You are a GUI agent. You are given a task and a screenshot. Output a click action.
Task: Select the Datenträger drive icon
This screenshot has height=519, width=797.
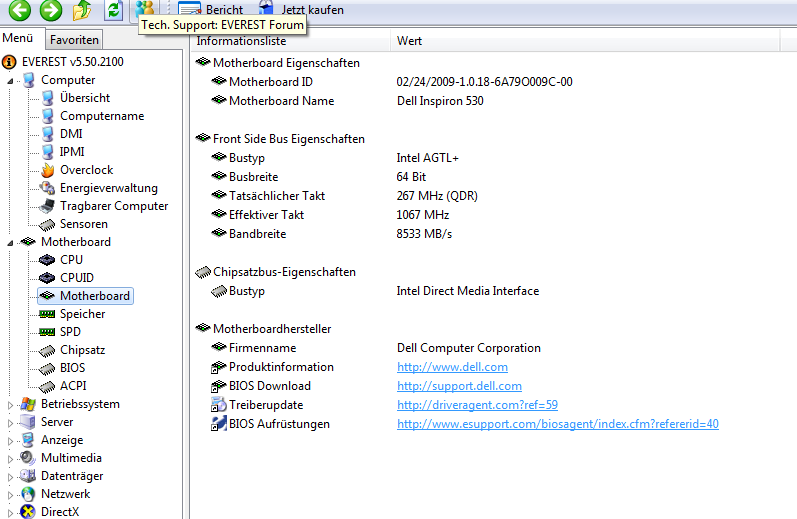click(x=28, y=476)
